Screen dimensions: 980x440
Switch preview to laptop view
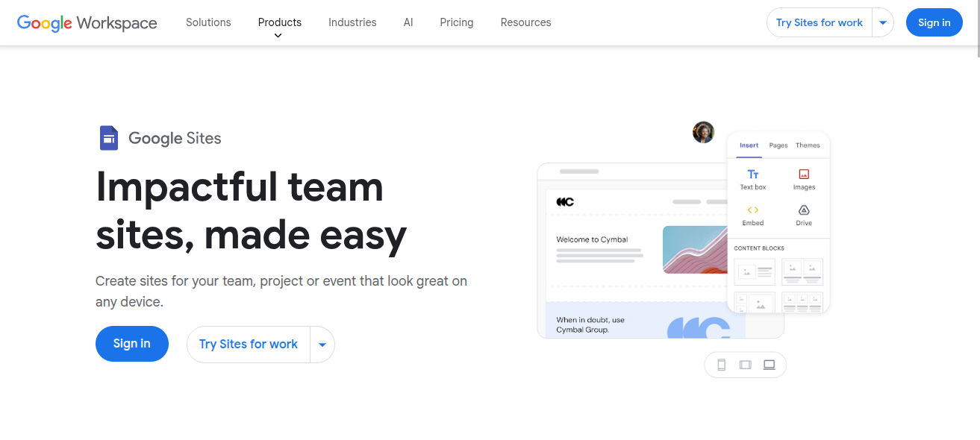(769, 365)
